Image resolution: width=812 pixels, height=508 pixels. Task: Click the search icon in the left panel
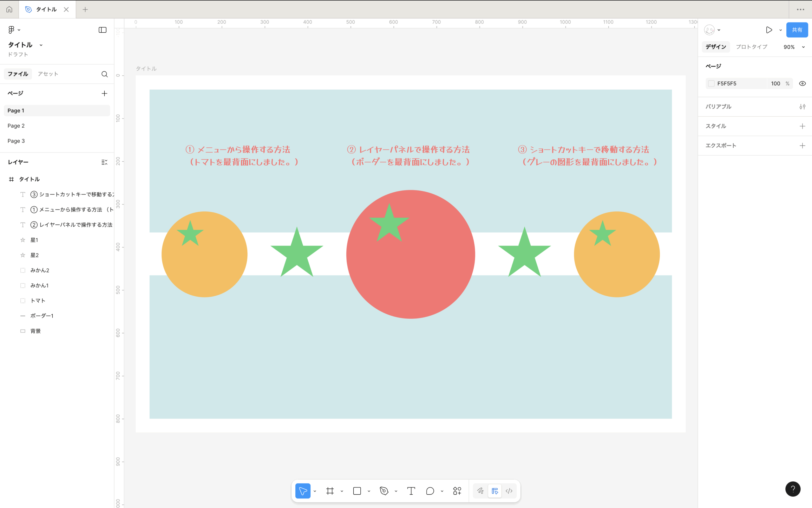(105, 74)
